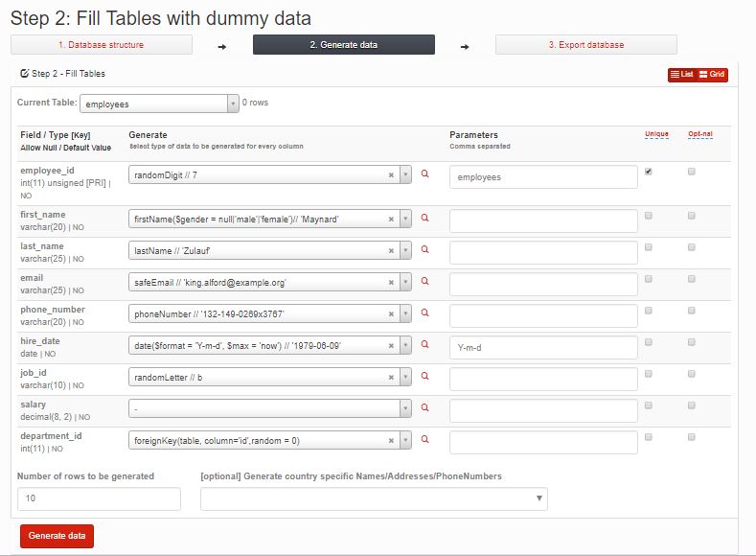The height and width of the screenshot is (556, 756).
Task: Open the Current Table employees dropdown
Action: [160, 104]
